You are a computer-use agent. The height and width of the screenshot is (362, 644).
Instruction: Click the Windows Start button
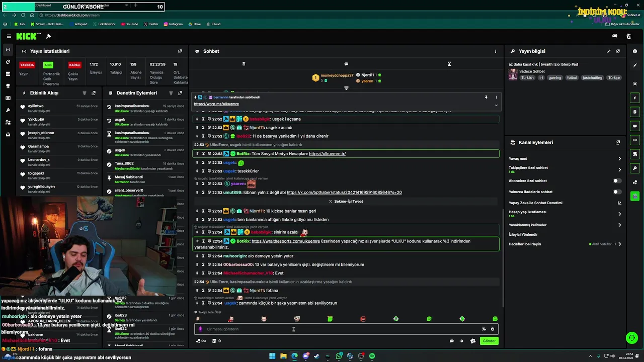(272, 356)
